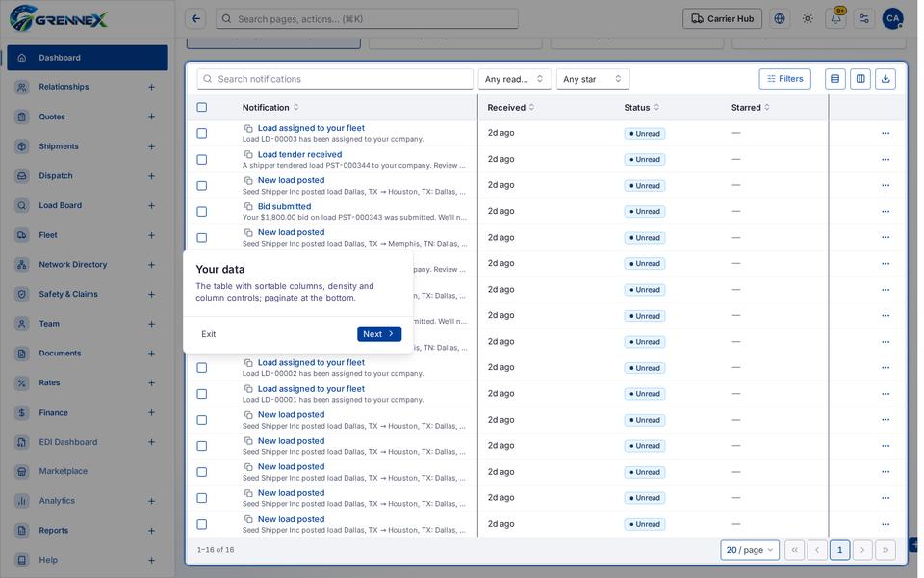Viewport: 924px width, 578px height.
Task: Check the Load LD-00003 assigned row checkbox
Action: pos(201,133)
